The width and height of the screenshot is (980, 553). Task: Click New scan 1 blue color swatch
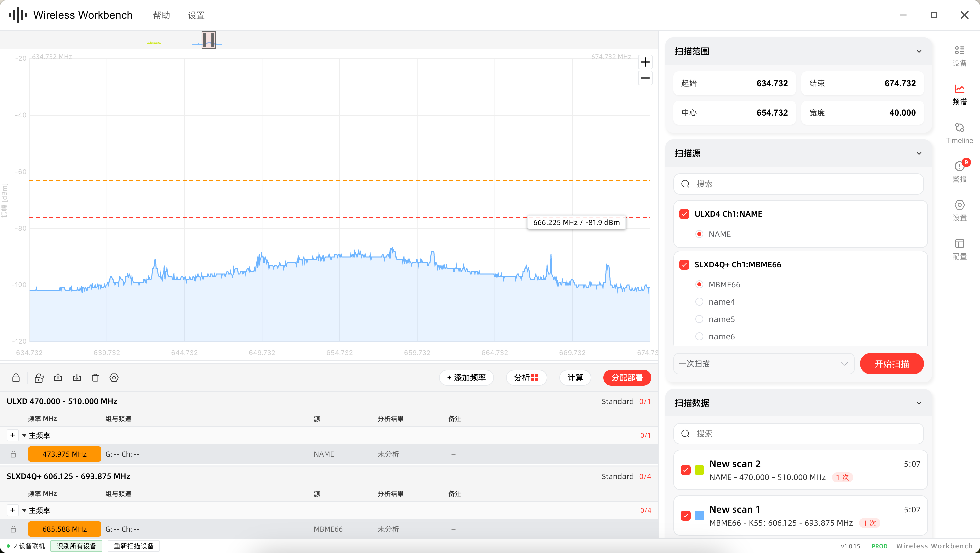click(699, 516)
